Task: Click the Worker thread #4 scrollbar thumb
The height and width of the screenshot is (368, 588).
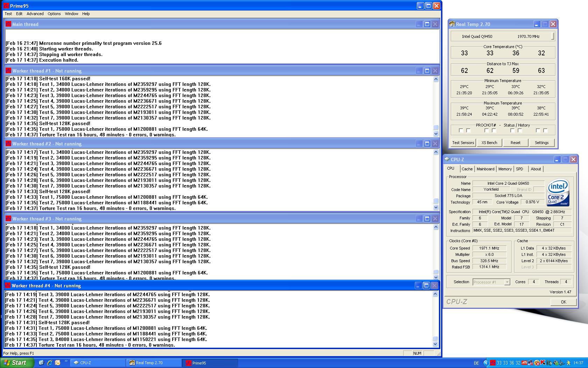Action: (x=435, y=339)
